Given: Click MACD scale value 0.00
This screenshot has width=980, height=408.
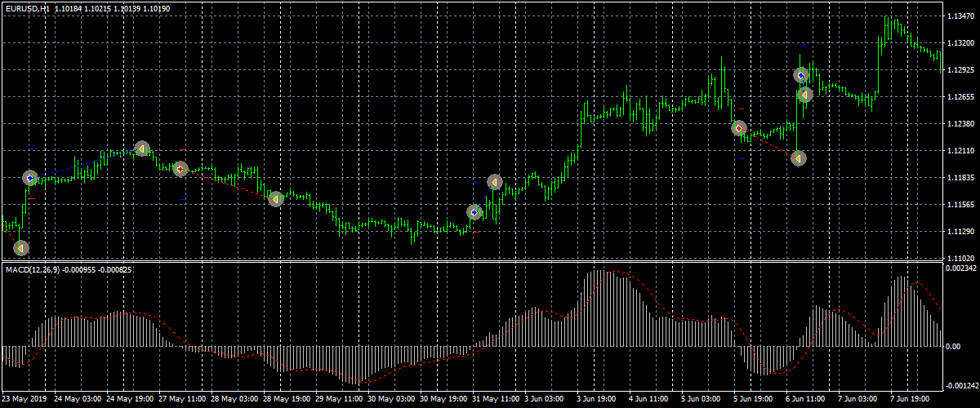Looking at the screenshot, I should pyautogui.click(x=953, y=347).
